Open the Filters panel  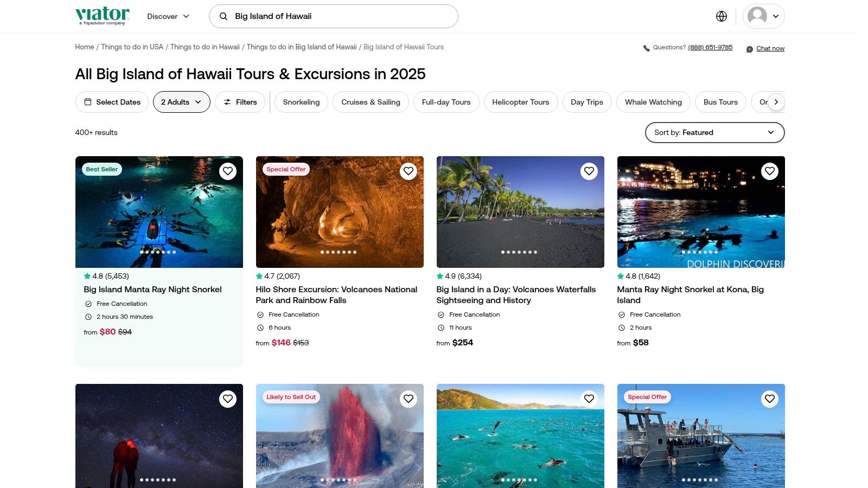pyautogui.click(x=240, y=102)
